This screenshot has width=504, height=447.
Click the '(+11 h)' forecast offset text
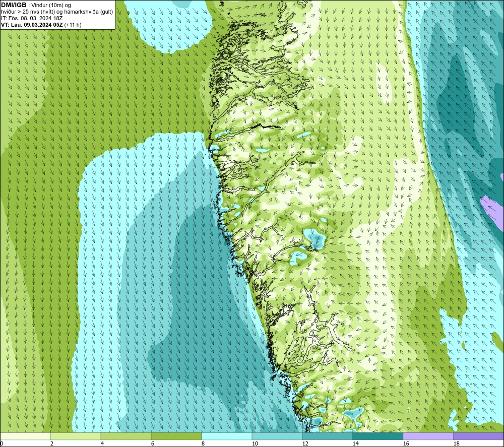pos(73,25)
